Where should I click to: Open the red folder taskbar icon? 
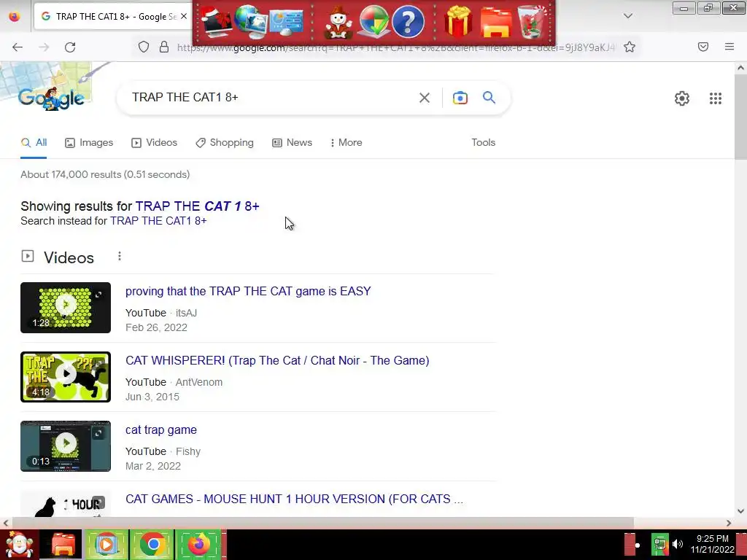[63, 545]
